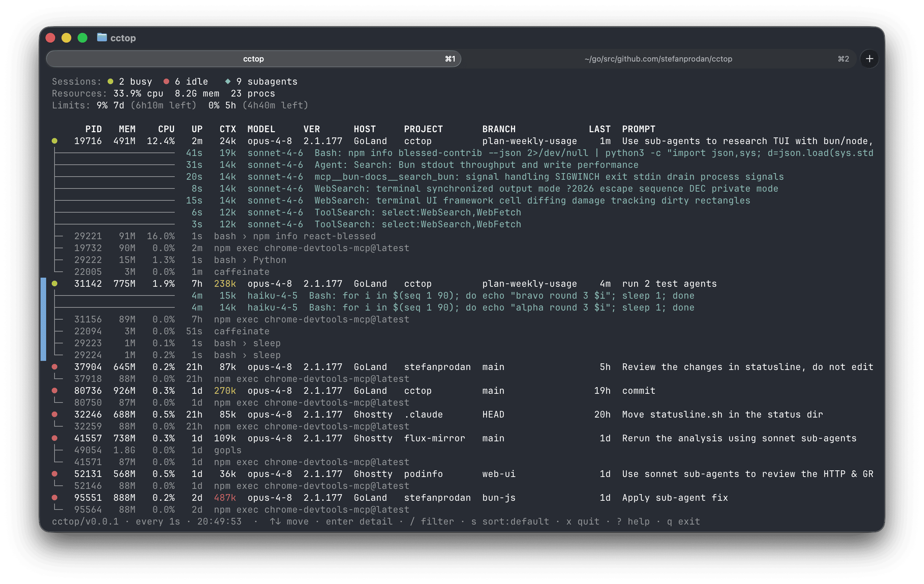The height and width of the screenshot is (584, 924).
Task: Click the diamond subagents indicator in Sessions summary
Action: [x=228, y=81]
